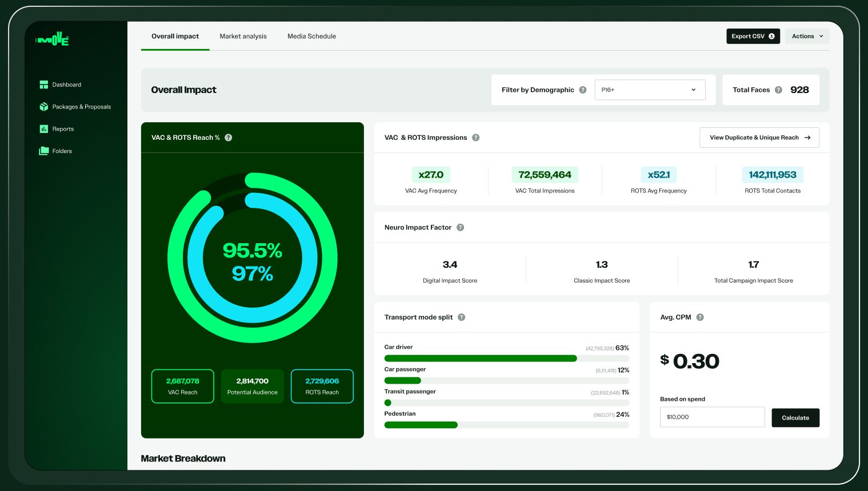The height and width of the screenshot is (491, 868).
Task: Click the Export CSV button
Action: tap(753, 36)
